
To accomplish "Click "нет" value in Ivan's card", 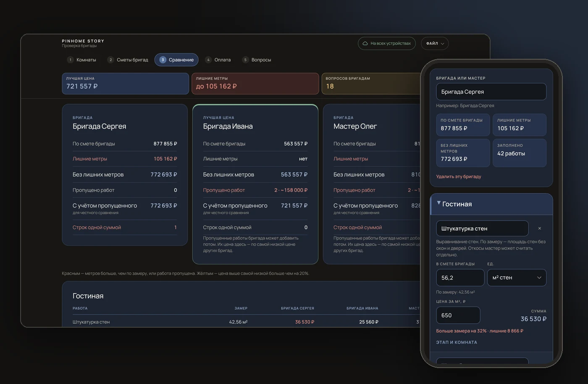I will pos(303,159).
